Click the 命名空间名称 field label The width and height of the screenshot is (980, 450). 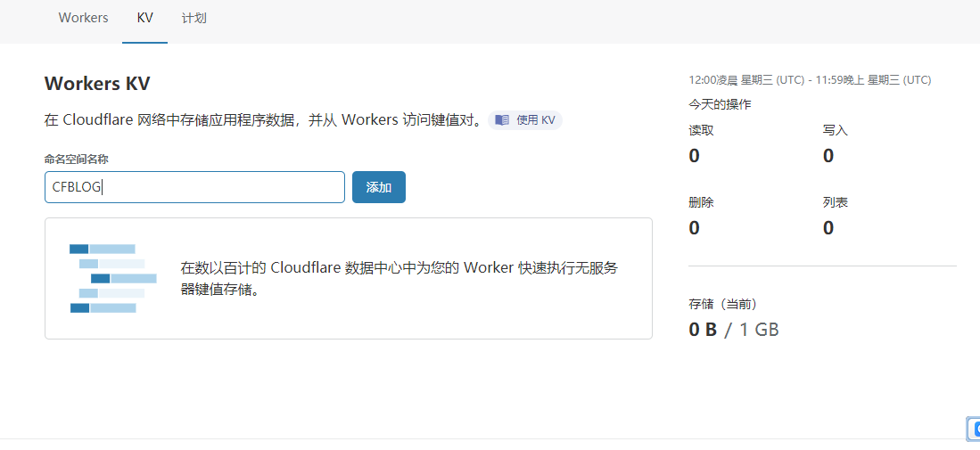77,160
